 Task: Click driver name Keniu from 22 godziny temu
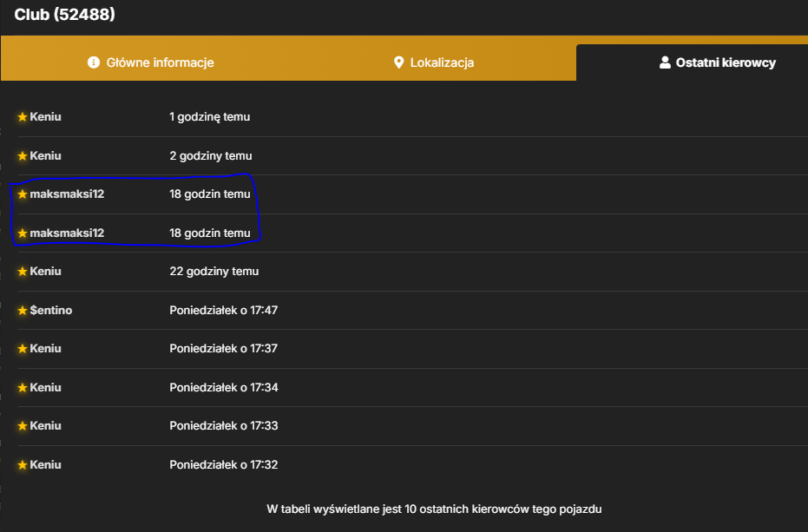(45, 271)
